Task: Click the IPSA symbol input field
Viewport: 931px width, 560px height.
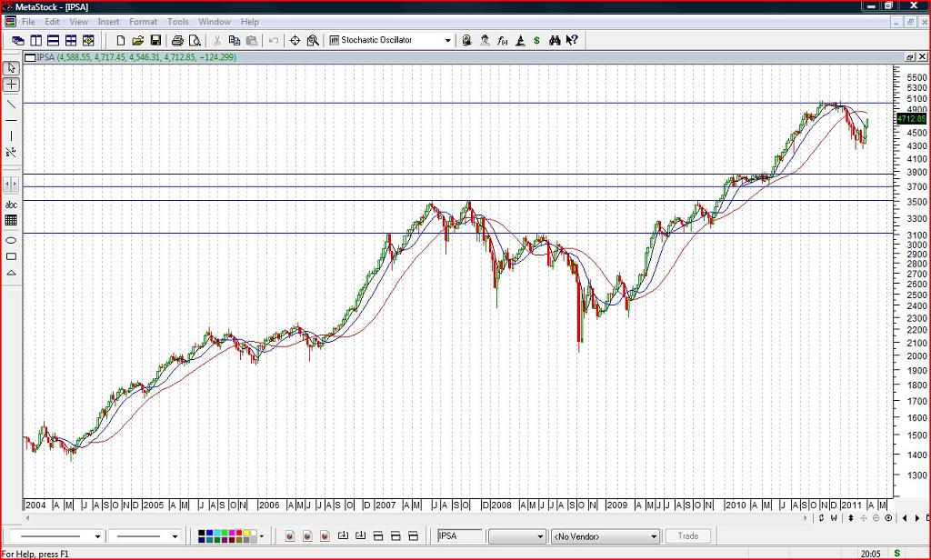Action: pyautogui.click(x=460, y=536)
